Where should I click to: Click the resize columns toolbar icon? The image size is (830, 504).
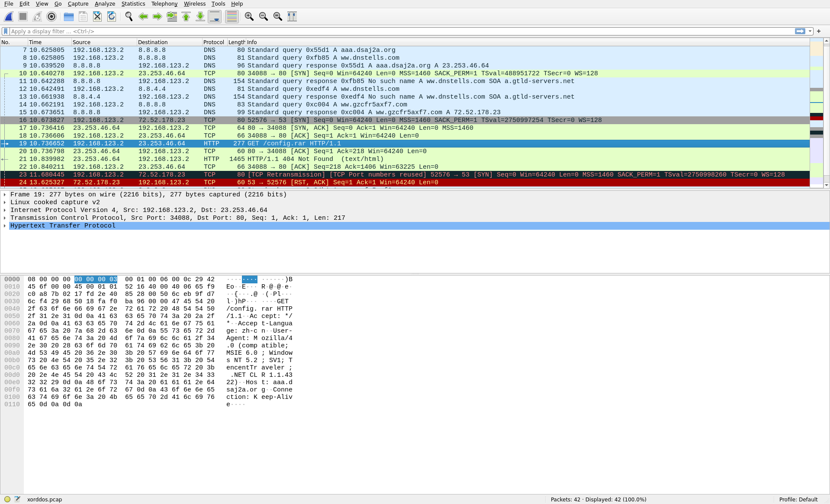tap(292, 16)
